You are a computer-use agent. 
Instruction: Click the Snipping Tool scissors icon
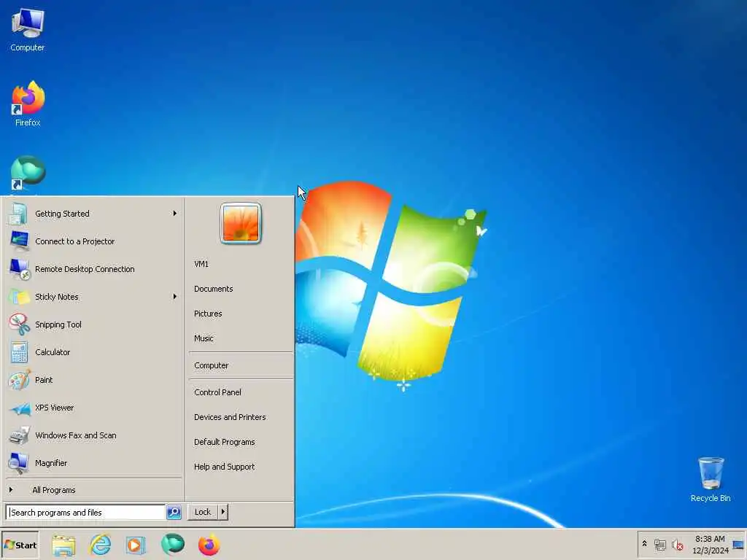coord(19,324)
